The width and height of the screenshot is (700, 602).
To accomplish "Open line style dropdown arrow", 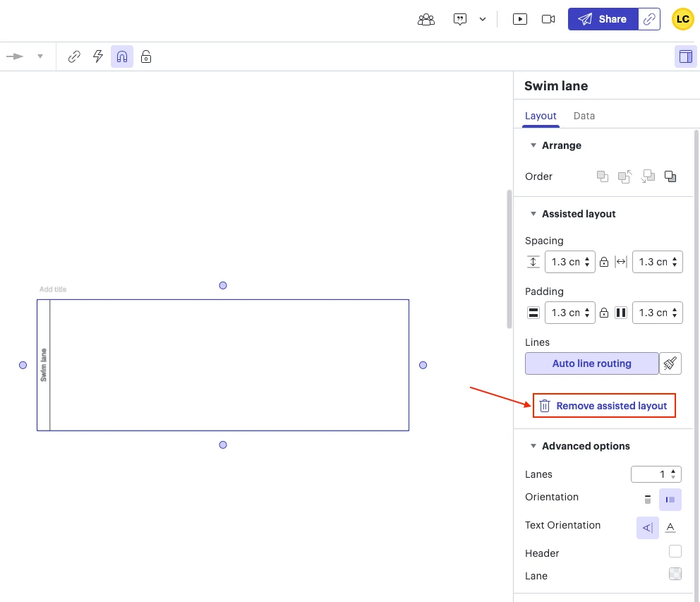I will (40, 56).
